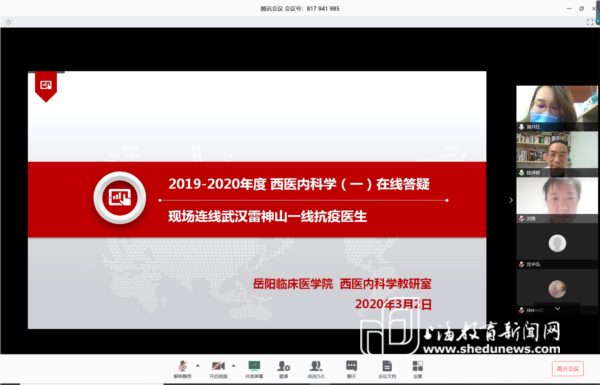Viewport: 600px width, 385px height.
Task: Open audio options arrow beside microphone
Action: coord(198,366)
